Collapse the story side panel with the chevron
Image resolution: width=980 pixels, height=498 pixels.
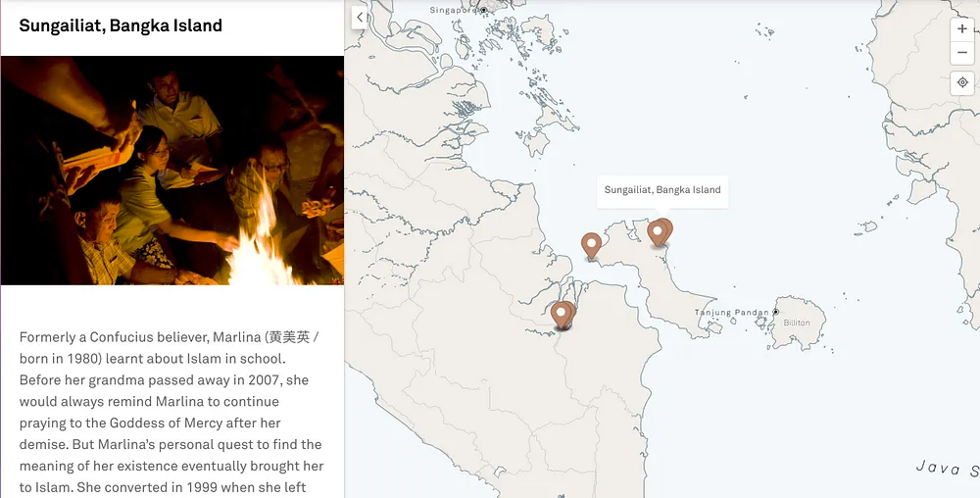coord(360,18)
